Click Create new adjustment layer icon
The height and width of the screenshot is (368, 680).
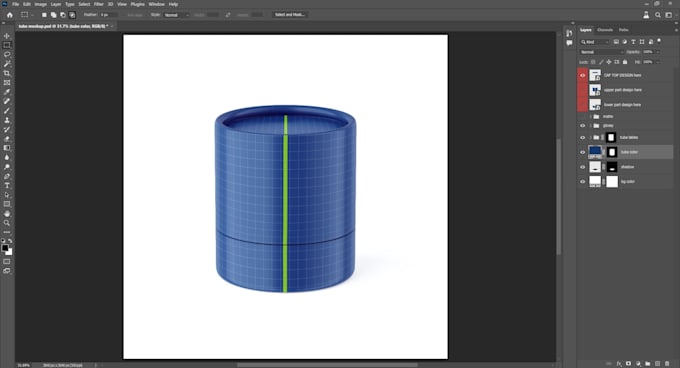point(638,364)
